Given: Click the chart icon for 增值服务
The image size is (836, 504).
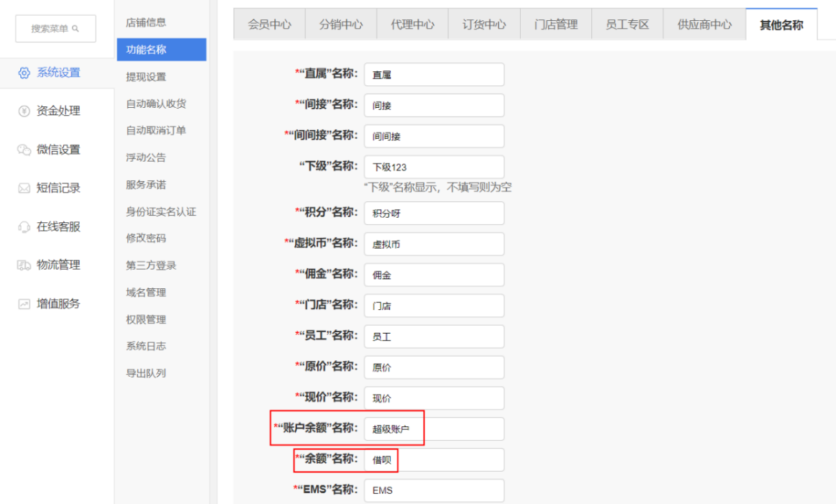Looking at the screenshot, I should (x=24, y=304).
